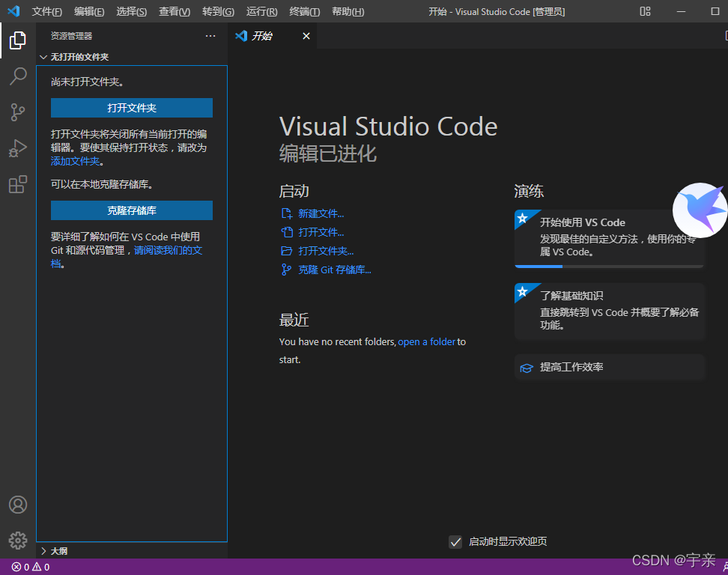Close the 开始 tab
Screen dimensions: 728x575
click(306, 36)
